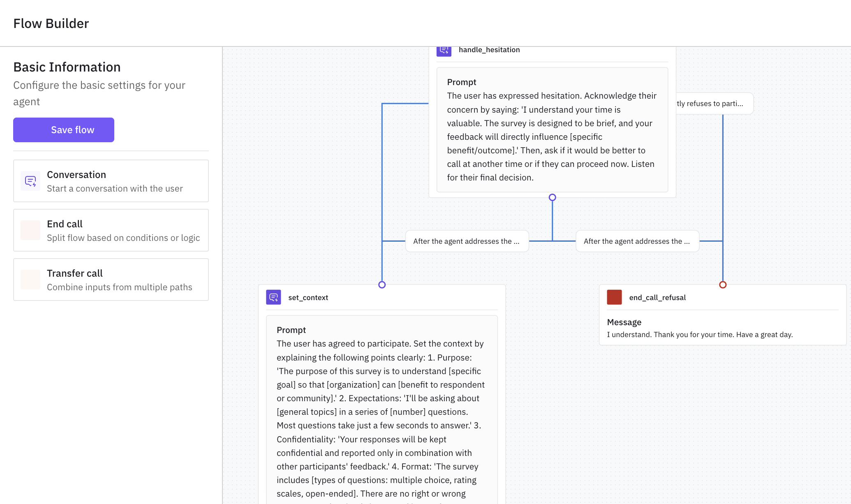Select the left 'After the agent addresses' edge label
This screenshot has height=504, width=851.
click(x=467, y=241)
